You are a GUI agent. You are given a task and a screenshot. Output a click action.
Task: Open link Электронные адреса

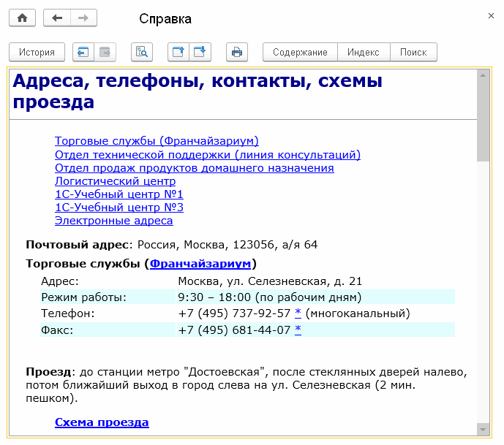coord(114,221)
